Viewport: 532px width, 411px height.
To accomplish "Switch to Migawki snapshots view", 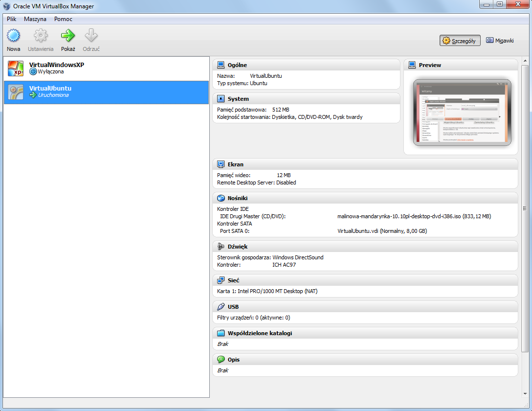I will [x=500, y=41].
